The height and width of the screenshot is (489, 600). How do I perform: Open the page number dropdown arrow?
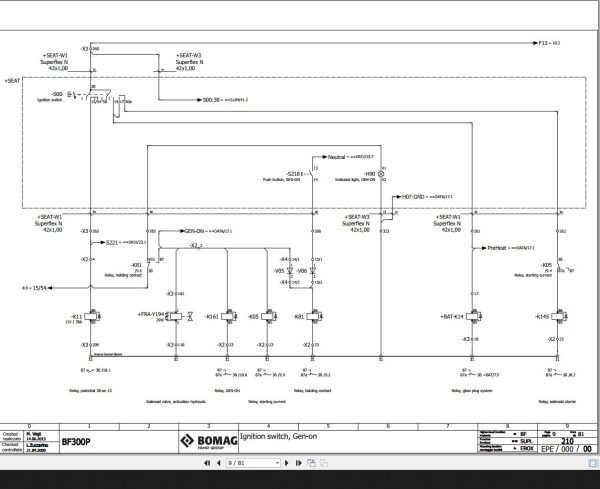pos(277,463)
